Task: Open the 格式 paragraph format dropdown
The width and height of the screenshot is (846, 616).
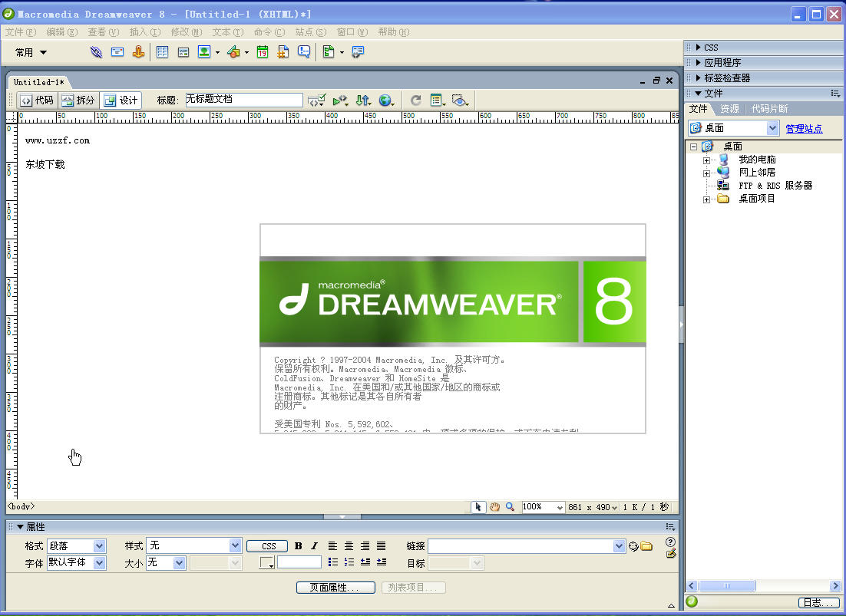Action: tap(99, 546)
